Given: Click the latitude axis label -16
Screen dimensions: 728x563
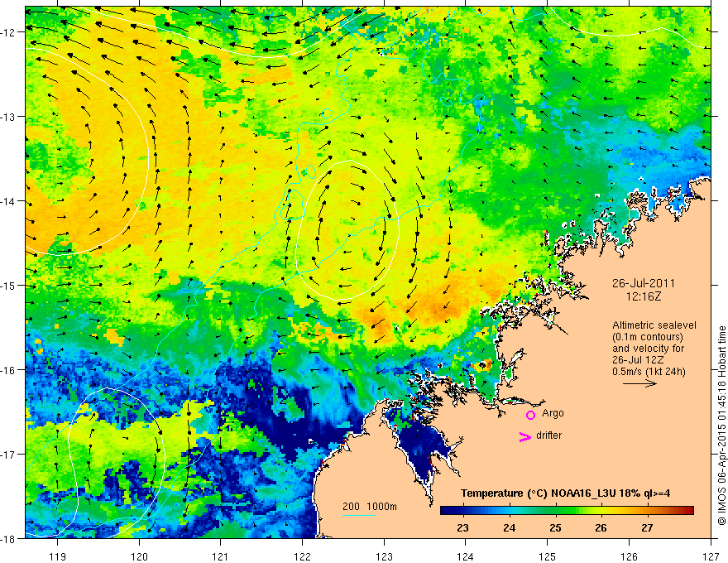Looking at the screenshot, I should (9, 370).
